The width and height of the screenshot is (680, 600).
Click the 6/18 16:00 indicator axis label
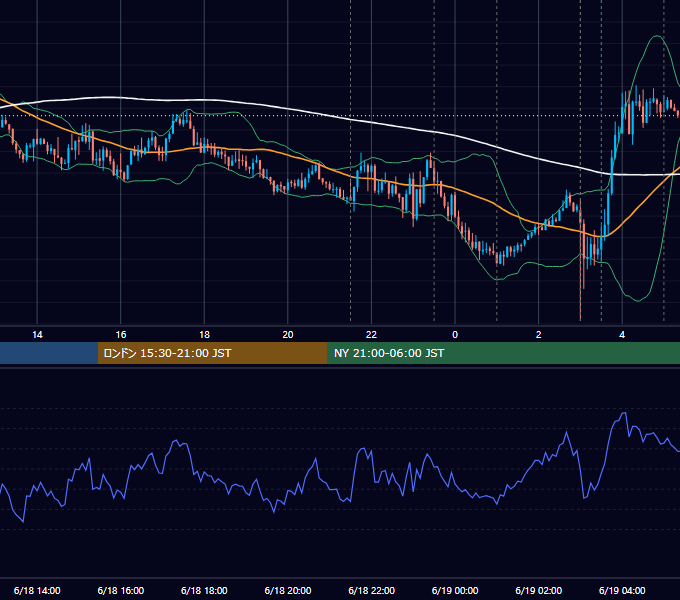point(121,590)
